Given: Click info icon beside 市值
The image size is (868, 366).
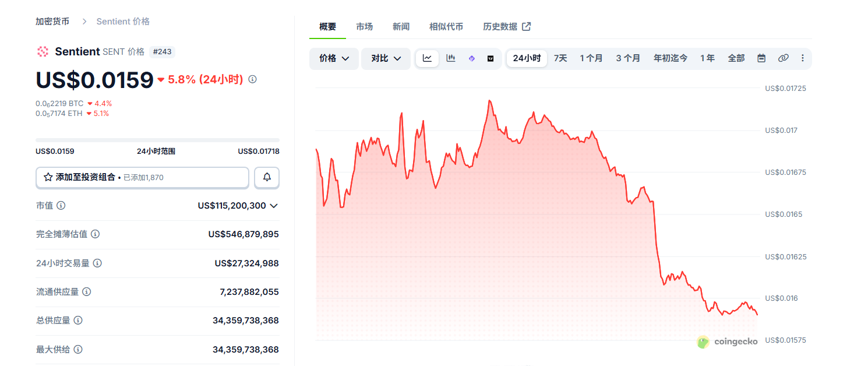Looking at the screenshot, I should click(x=61, y=205).
